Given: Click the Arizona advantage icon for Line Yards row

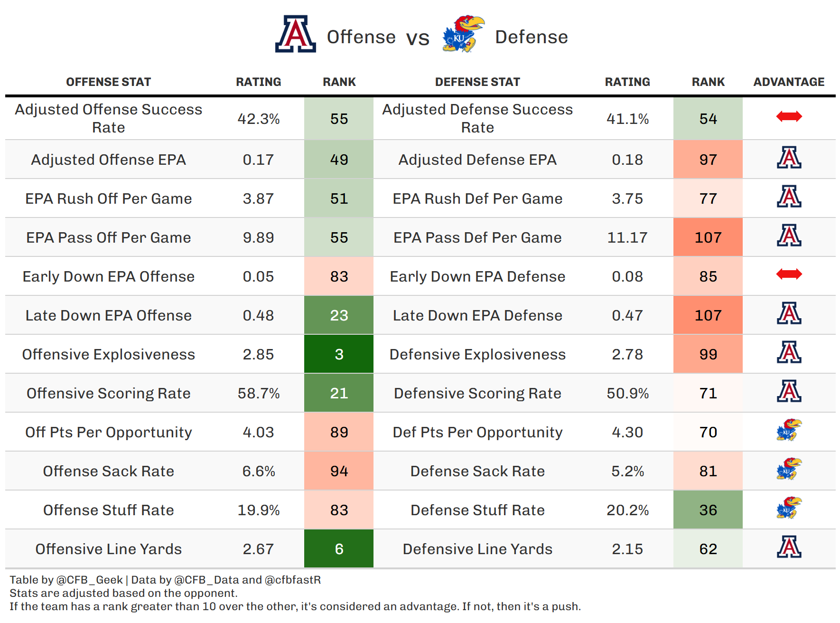Looking at the screenshot, I should pyautogui.click(x=789, y=547).
